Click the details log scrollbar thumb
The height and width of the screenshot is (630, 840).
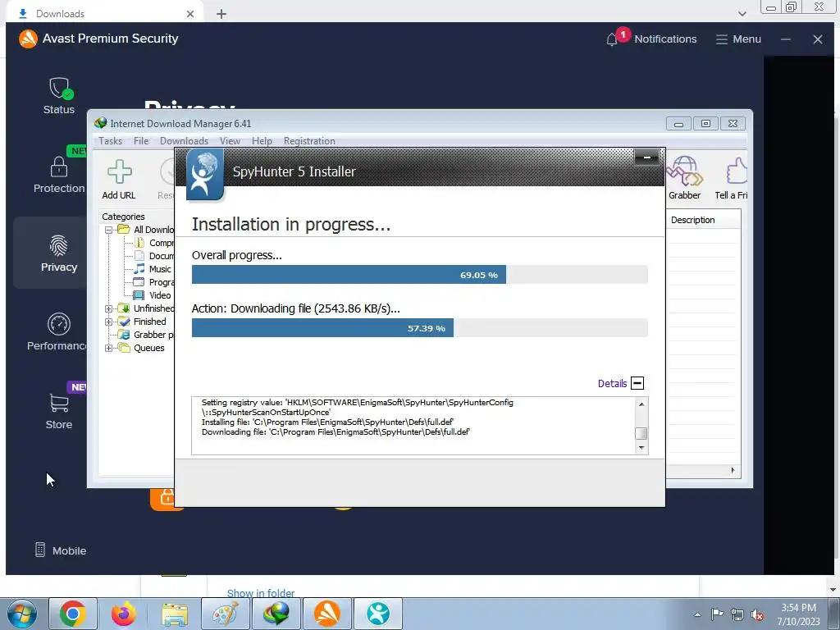pyautogui.click(x=641, y=433)
